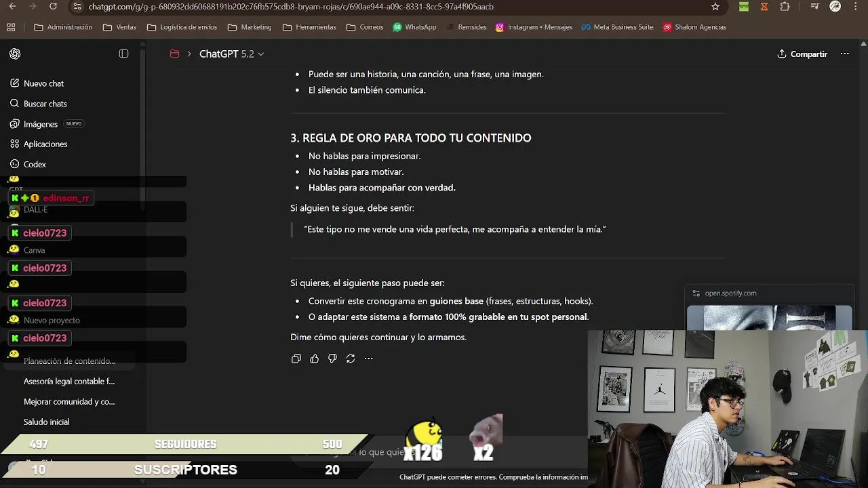The image size is (868, 488).
Task: Click the 'REGLA DE ORO PARA TODO TU CONTENIDO' heading
Action: (411, 138)
